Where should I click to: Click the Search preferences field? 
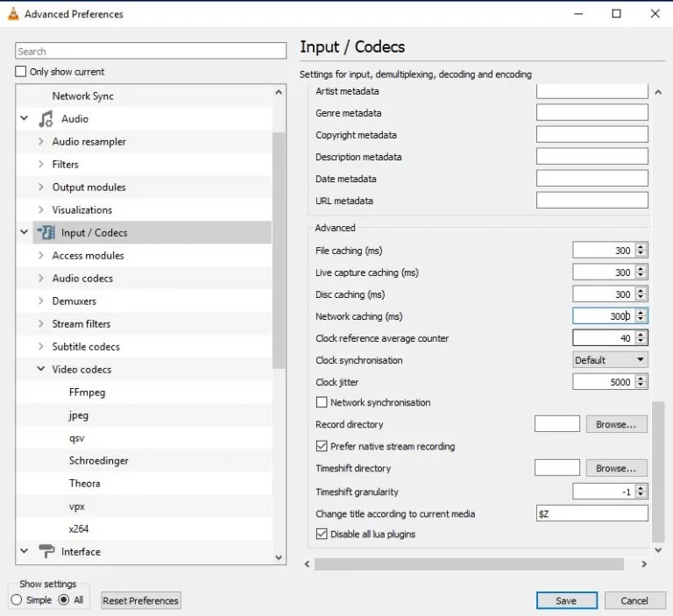[151, 52]
